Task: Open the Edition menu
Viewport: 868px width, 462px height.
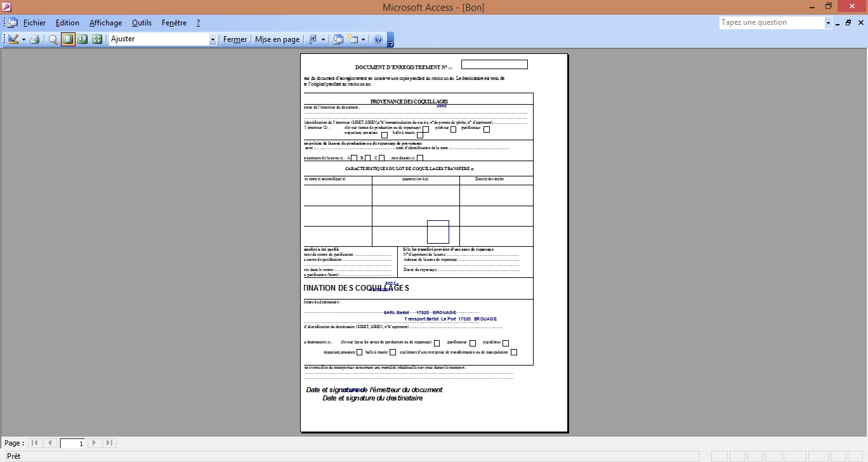Action: 67,23
